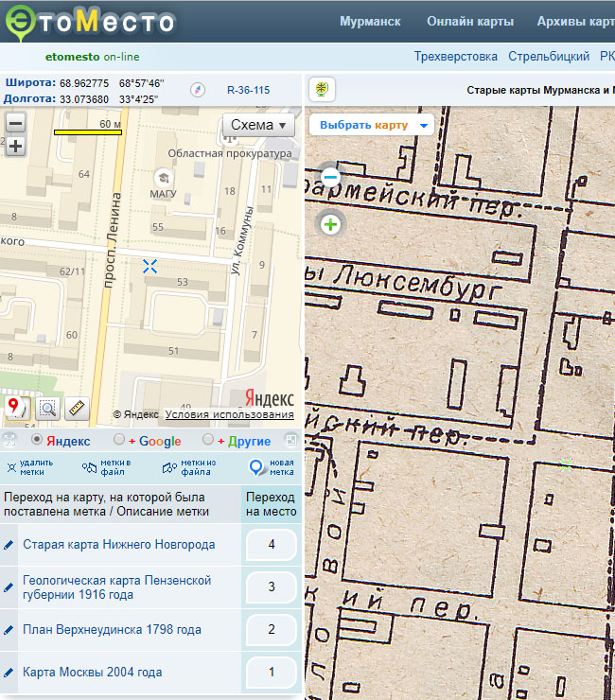
Task: Click the green cross marker on old map
Action: click(566, 464)
